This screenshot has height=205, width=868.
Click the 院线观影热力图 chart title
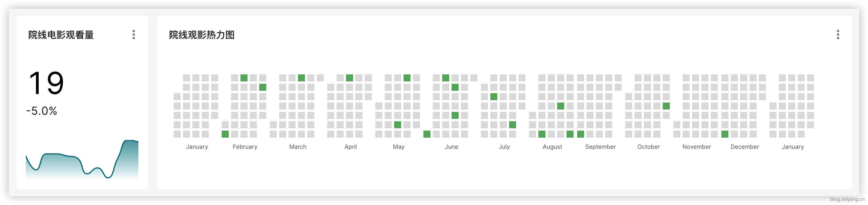pyautogui.click(x=201, y=35)
